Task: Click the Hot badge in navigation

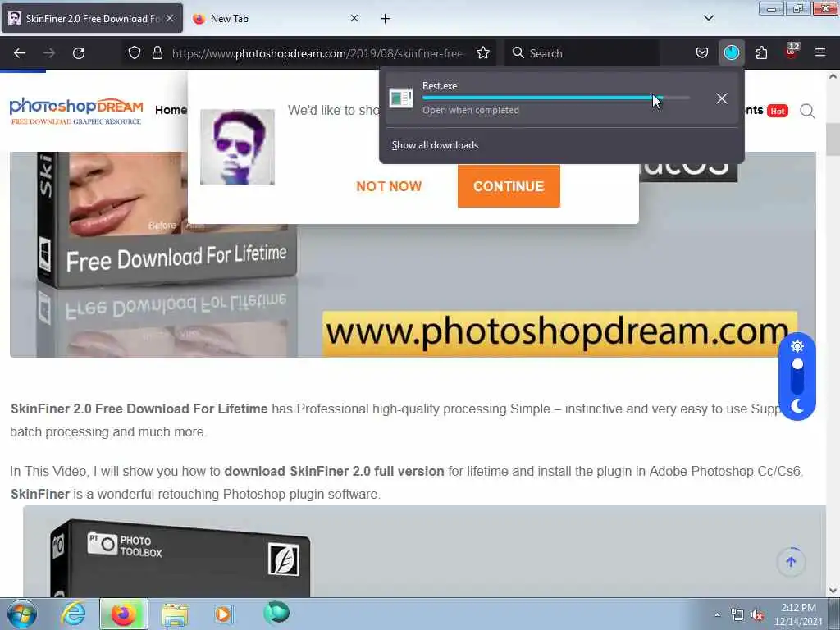Action: tap(778, 111)
